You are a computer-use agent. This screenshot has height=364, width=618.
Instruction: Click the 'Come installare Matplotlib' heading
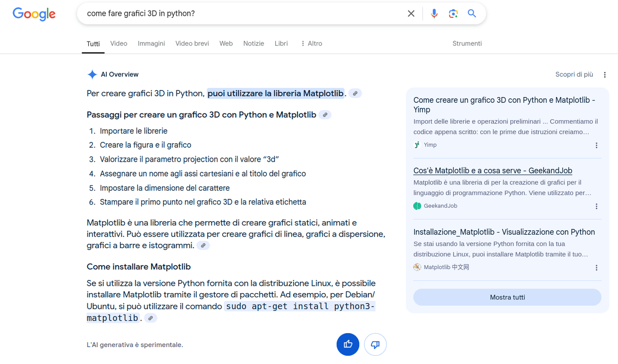coord(139,266)
